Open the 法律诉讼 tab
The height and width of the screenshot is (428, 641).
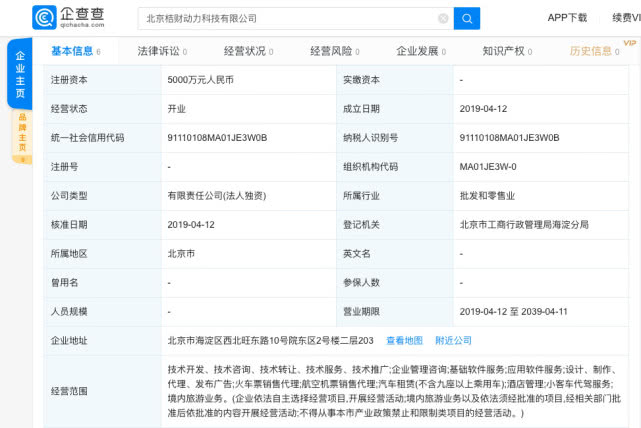point(160,51)
